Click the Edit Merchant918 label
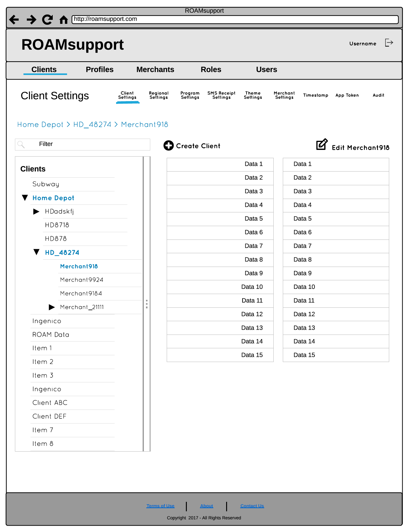Viewport: 409px width, 532px height. (x=361, y=148)
